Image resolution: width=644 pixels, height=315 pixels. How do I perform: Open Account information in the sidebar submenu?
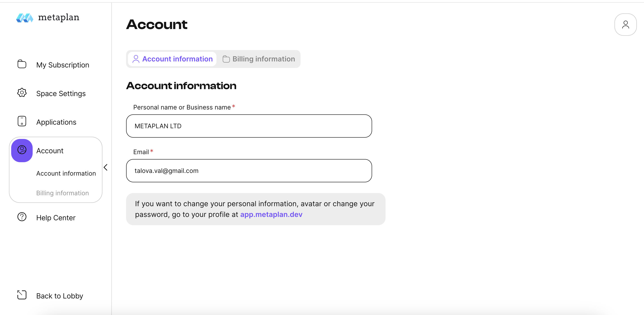(66, 173)
